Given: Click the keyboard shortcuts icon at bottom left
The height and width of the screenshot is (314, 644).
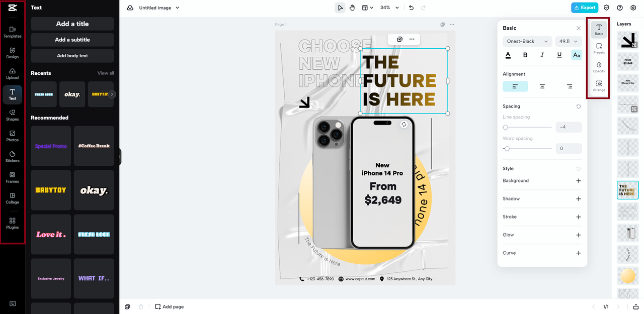Looking at the screenshot, I should [x=13, y=303].
